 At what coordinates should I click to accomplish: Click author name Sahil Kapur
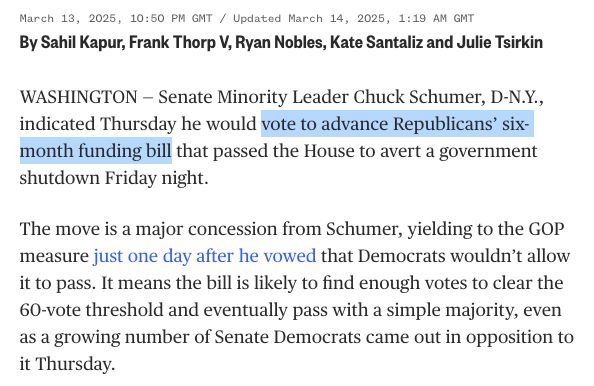tap(82, 42)
